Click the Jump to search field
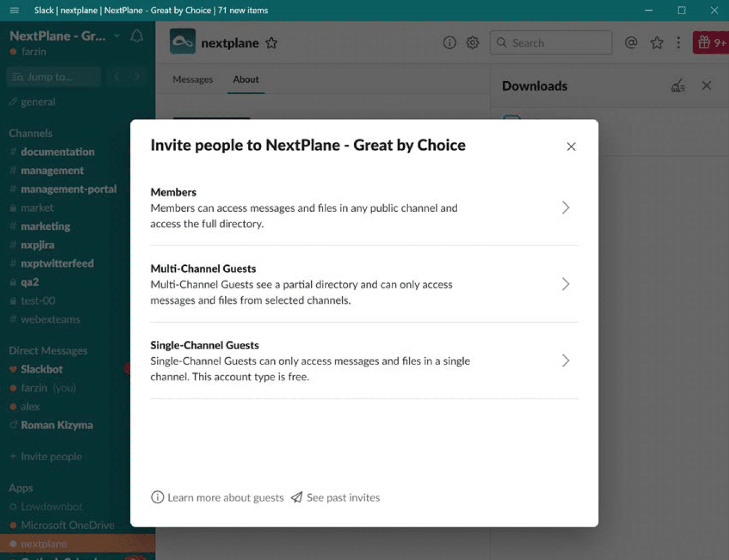 click(54, 77)
